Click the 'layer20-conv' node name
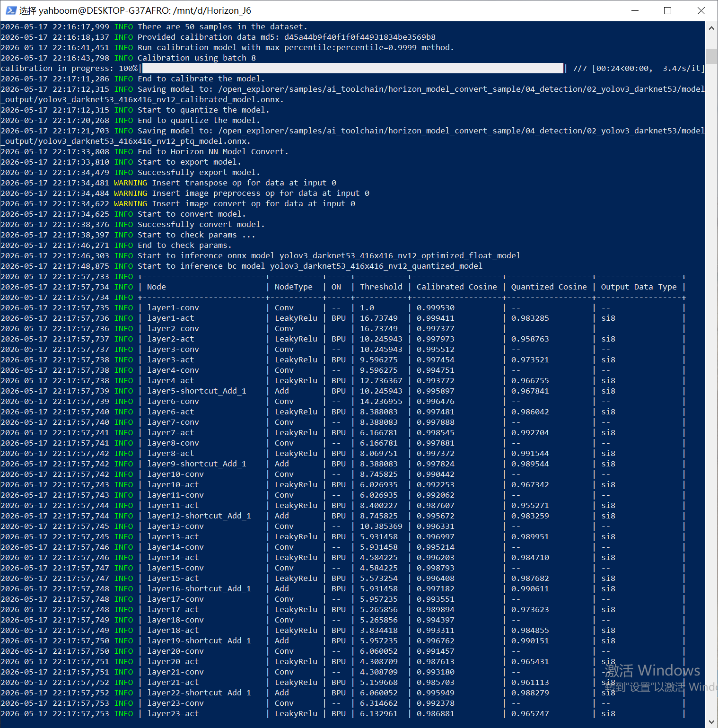Image resolution: width=718 pixels, height=728 pixels. [175, 651]
